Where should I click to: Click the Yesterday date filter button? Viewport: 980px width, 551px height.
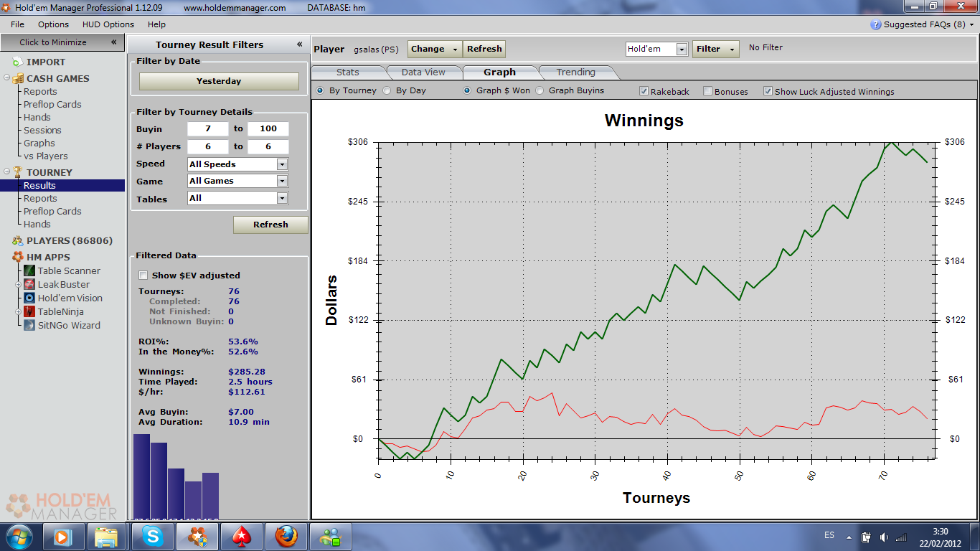click(x=219, y=81)
